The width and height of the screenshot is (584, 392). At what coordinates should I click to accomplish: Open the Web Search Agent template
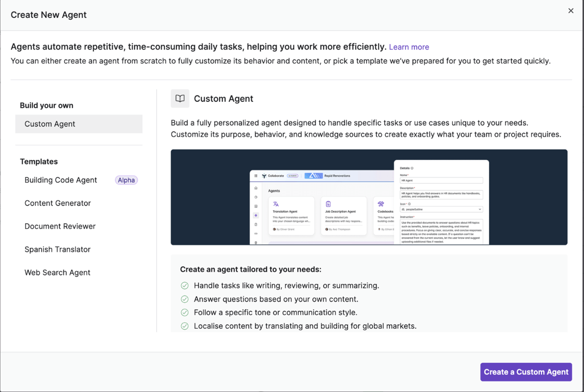pos(58,273)
